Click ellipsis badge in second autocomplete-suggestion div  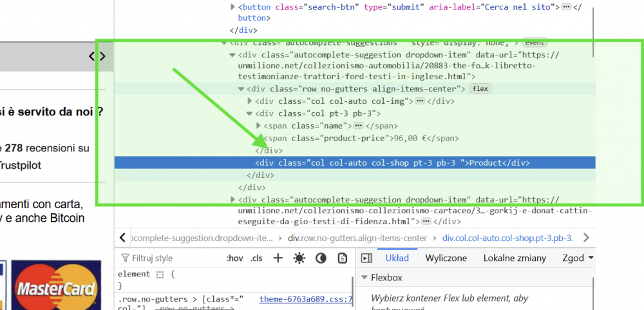point(426,222)
